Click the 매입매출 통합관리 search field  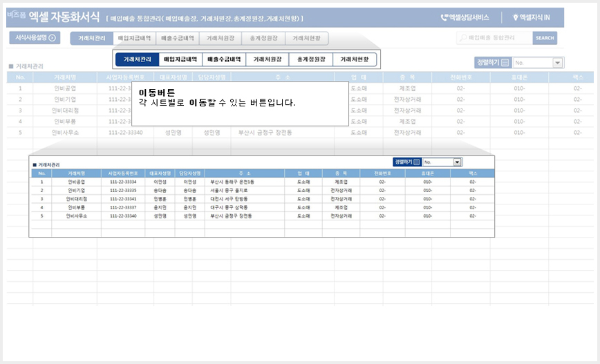point(494,38)
